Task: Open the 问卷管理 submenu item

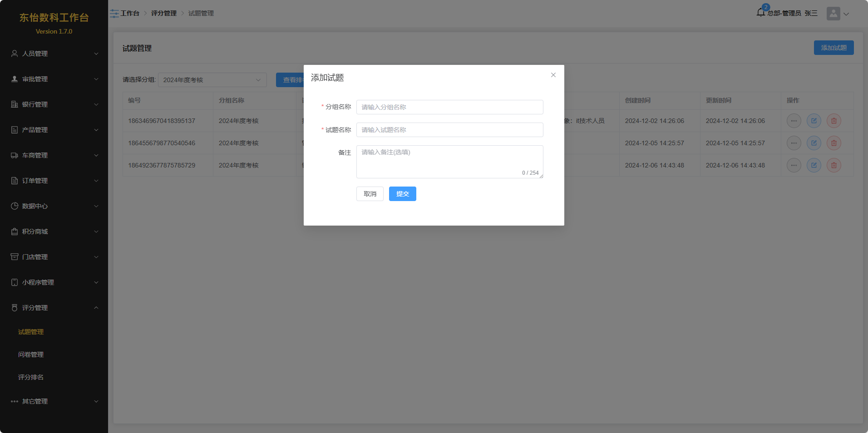Action: pyautogui.click(x=31, y=354)
